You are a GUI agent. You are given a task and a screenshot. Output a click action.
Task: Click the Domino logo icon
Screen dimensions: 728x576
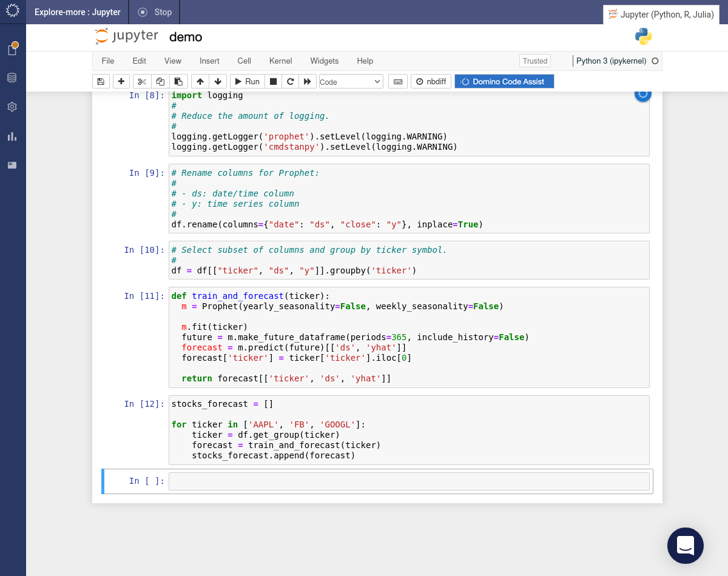pyautogui.click(x=13, y=12)
